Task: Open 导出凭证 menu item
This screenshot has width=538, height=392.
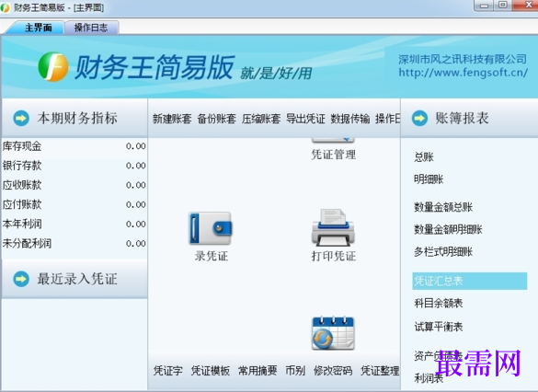Action: coord(305,119)
